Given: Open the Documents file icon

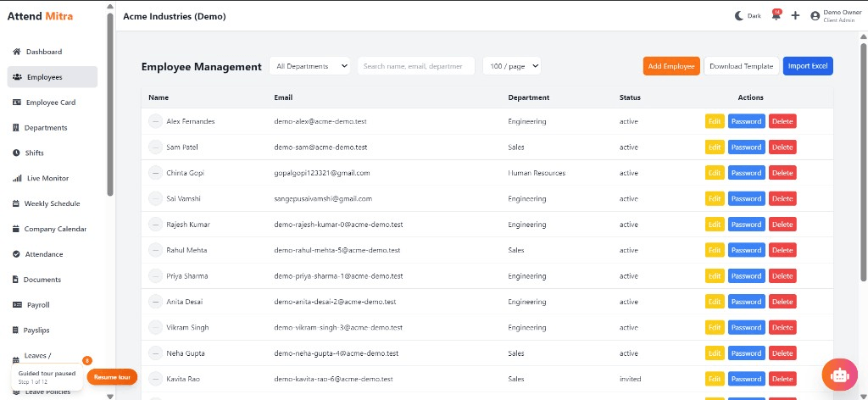Looking at the screenshot, I should [15, 280].
